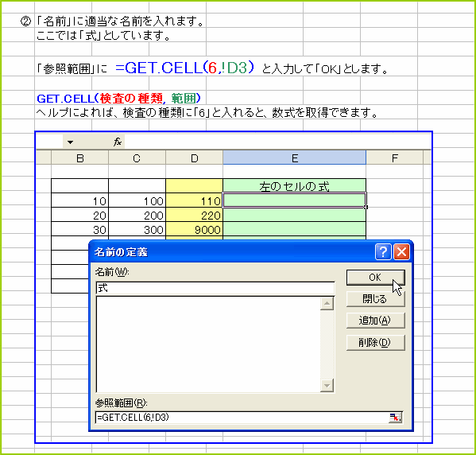Click the 閉じる (close) button

pyautogui.click(x=376, y=299)
